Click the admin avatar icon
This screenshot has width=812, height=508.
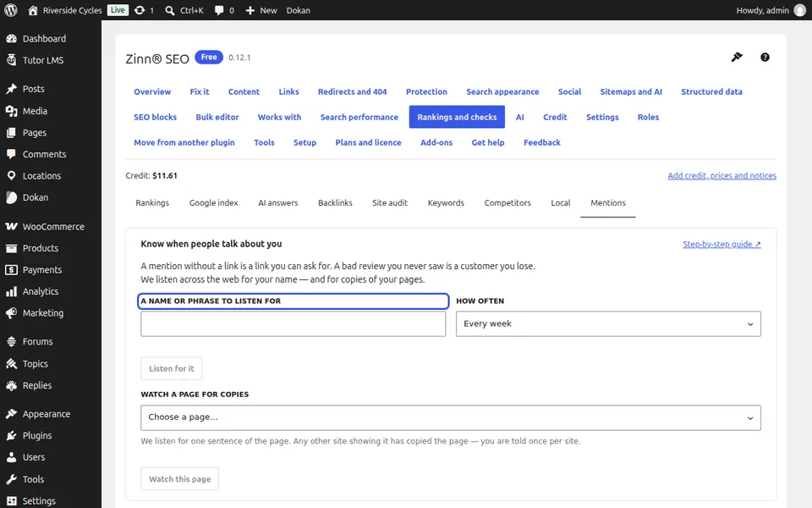pyautogui.click(x=800, y=10)
